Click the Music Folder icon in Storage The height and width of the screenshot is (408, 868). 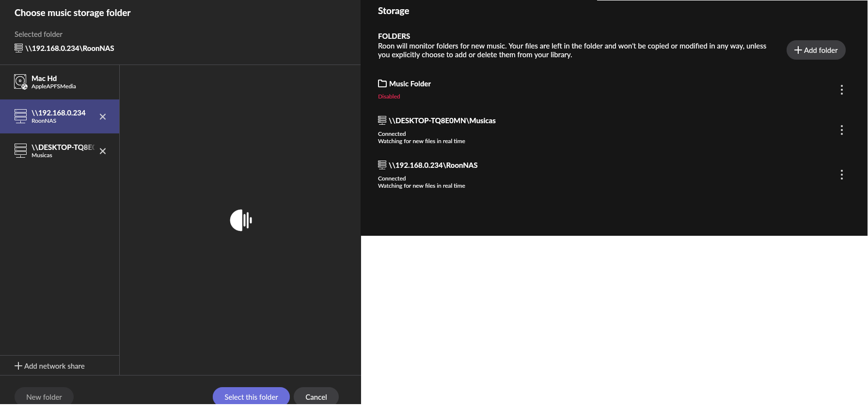pyautogui.click(x=382, y=83)
